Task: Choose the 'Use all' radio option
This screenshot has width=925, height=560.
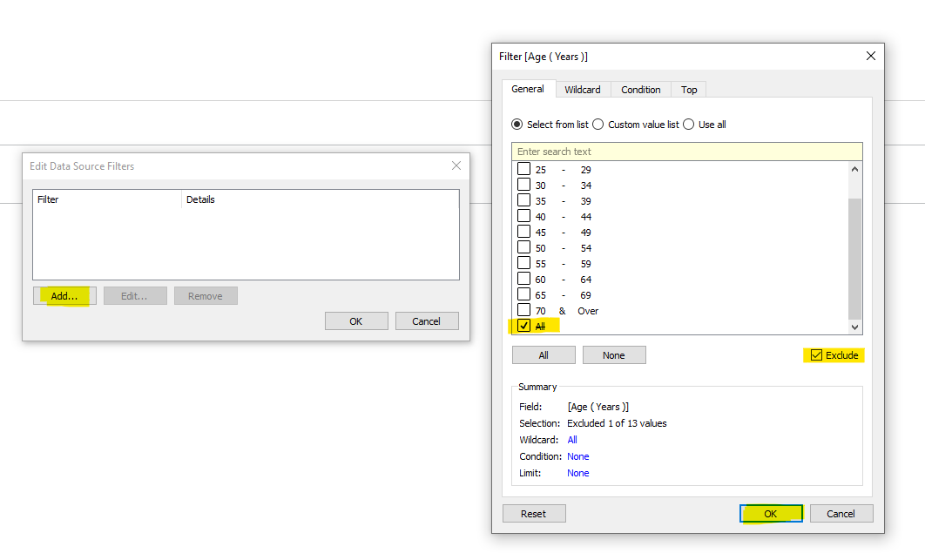Action: coord(689,125)
